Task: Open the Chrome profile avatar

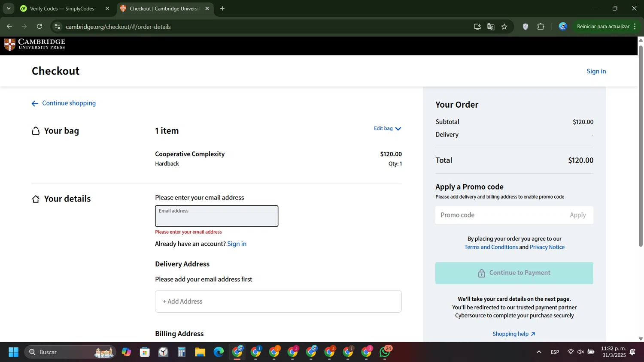Action: click(563, 27)
